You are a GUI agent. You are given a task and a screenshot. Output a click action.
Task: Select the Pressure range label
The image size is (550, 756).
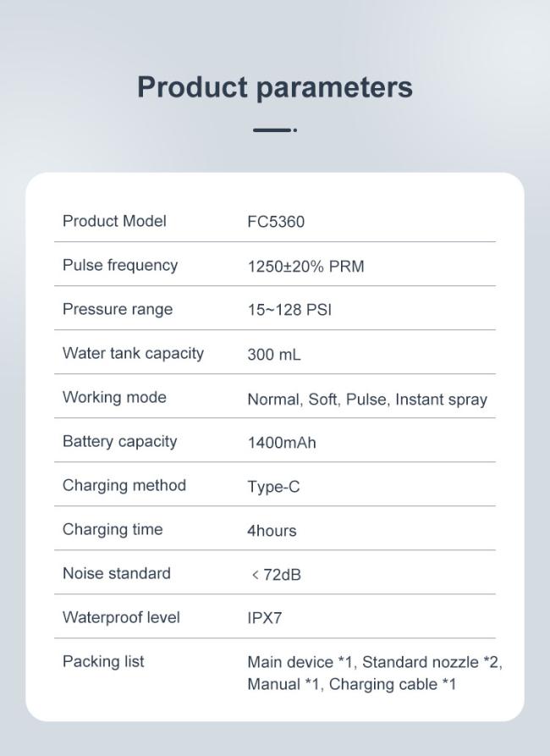pos(118,309)
